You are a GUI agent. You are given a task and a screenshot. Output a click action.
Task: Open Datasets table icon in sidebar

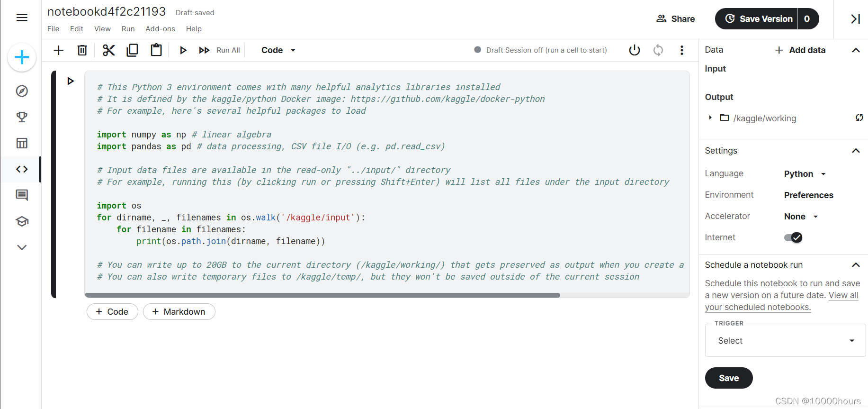pos(22,143)
